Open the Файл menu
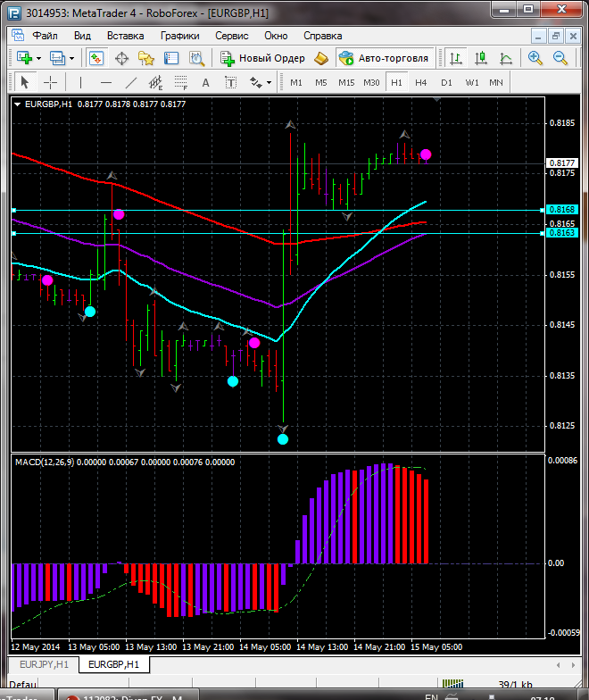This screenshot has width=589, height=700. [x=45, y=36]
